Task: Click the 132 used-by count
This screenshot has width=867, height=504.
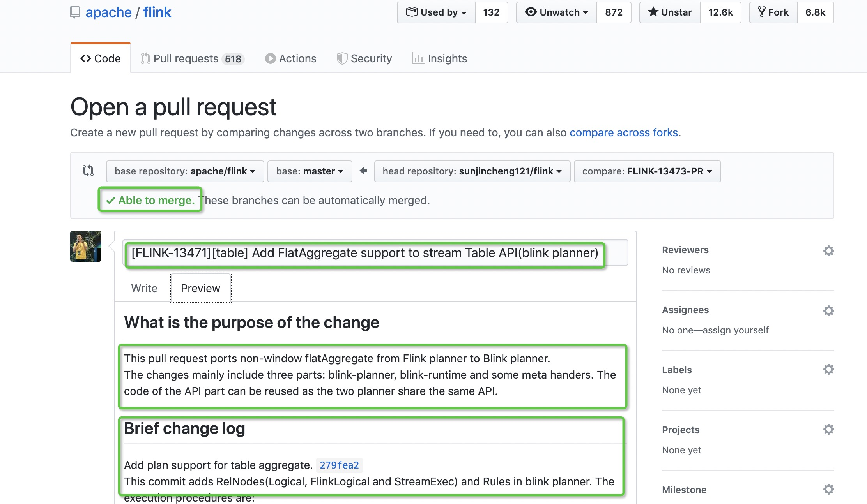Action: click(491, 12)
